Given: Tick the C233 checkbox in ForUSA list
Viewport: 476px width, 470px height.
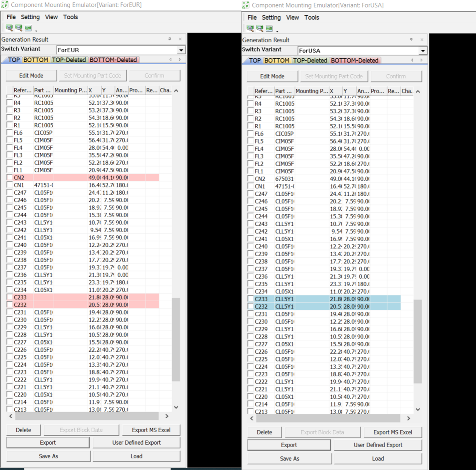Looking at the screenshot, I should [250, 299].
